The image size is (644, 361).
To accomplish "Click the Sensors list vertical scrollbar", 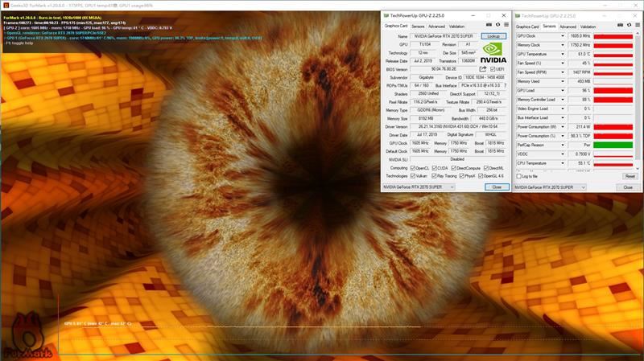I will 638,98.
